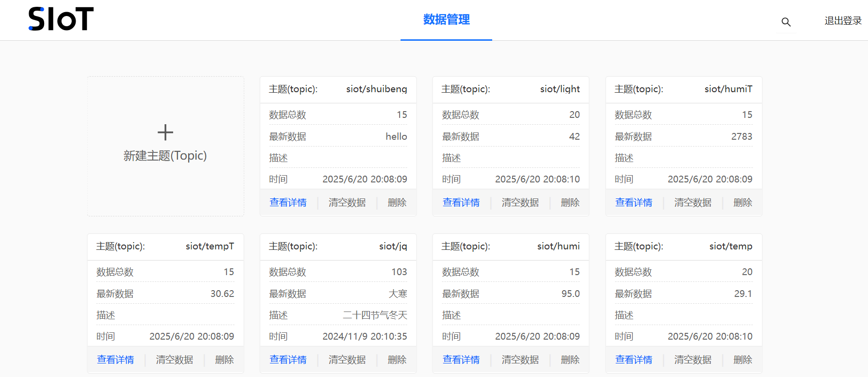868x377 pixels.
Task: Click latest data value hello
Action: pyautogui.click(x=396, y=136)
